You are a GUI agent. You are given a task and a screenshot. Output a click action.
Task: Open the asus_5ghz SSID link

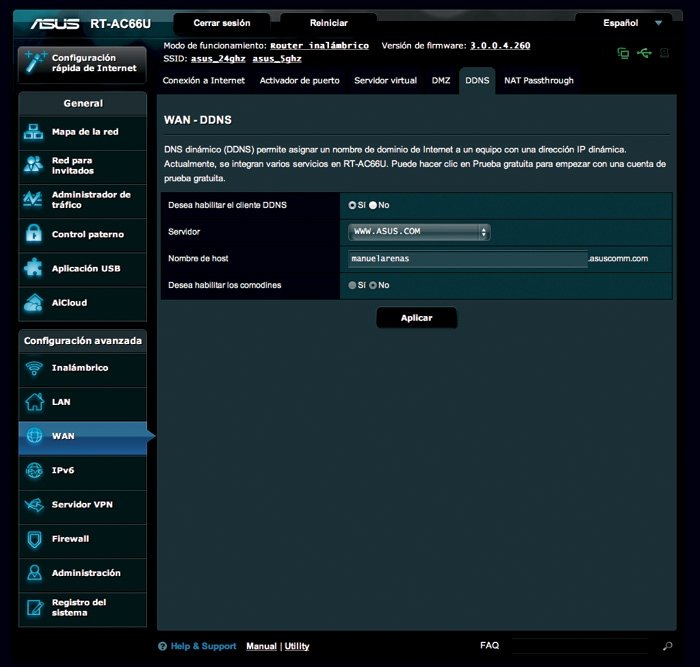(x=277, y=58)
